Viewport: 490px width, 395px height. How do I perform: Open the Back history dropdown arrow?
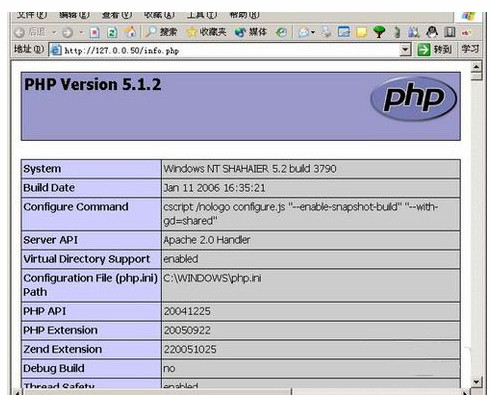coord(54,32)
